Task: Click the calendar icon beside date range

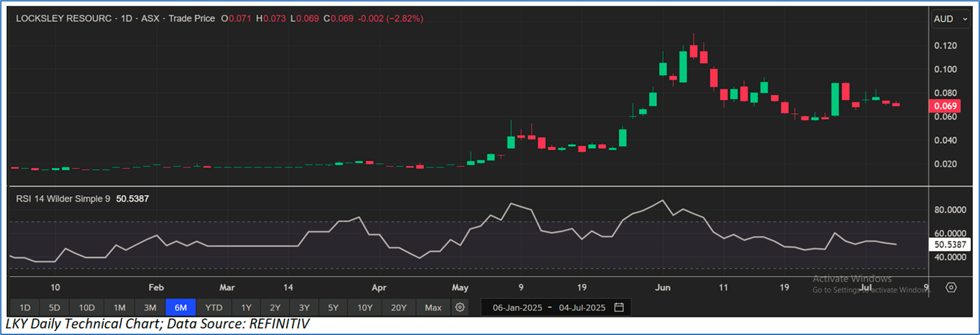Action: 619,308
